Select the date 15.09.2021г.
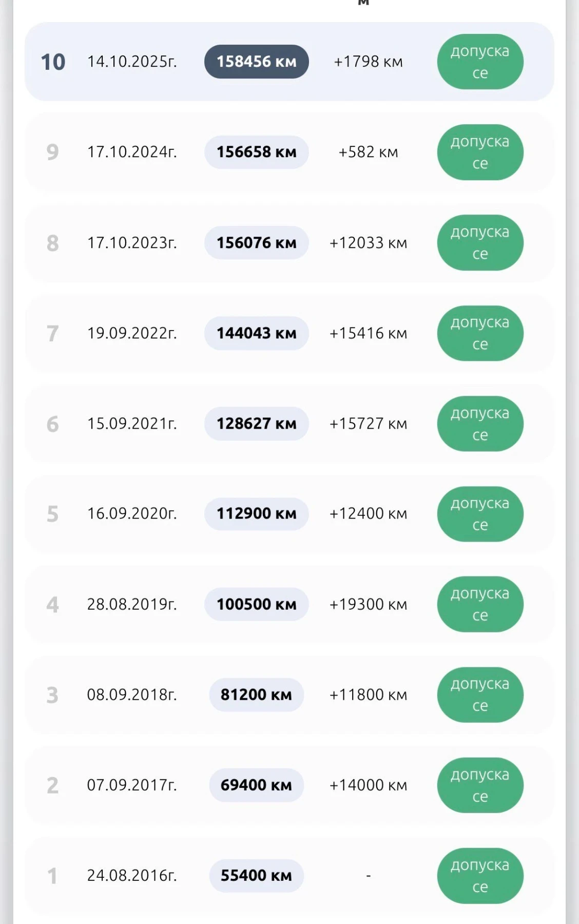 tap(132, 423)
